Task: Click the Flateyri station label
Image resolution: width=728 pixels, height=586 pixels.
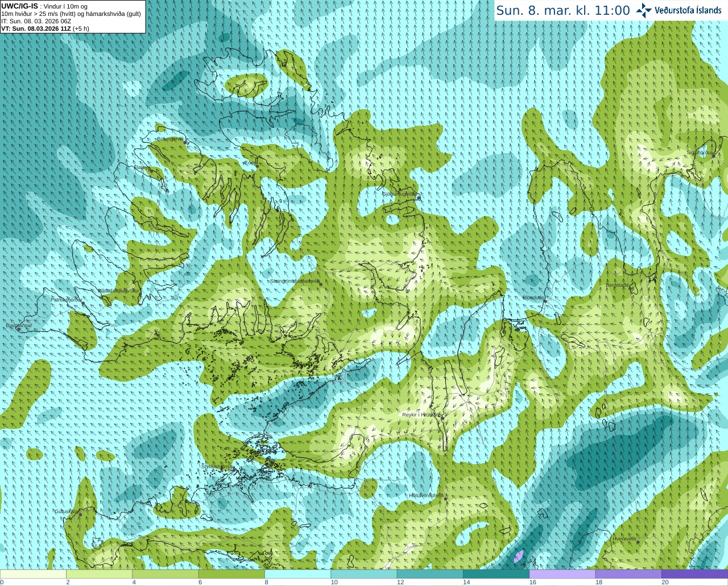Action: pos(142,167)
